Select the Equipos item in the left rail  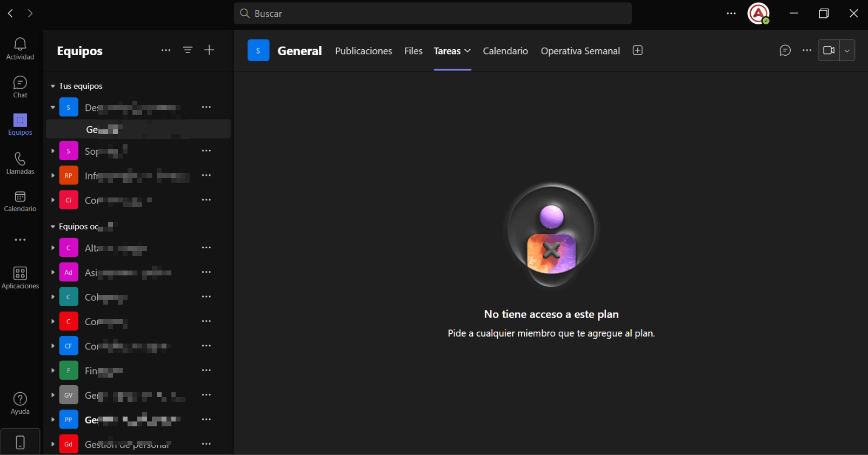pos(20,124)
